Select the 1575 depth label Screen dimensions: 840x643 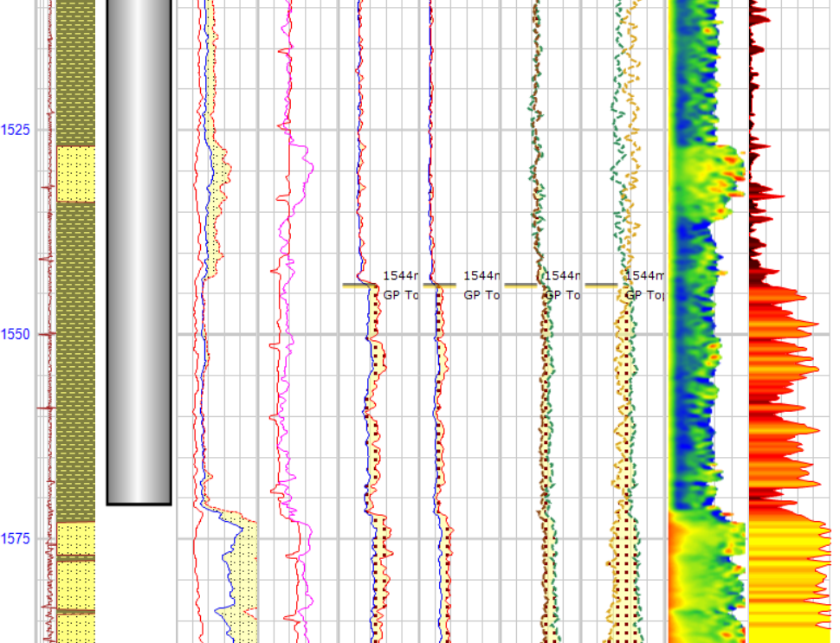[x=17, y=537]
